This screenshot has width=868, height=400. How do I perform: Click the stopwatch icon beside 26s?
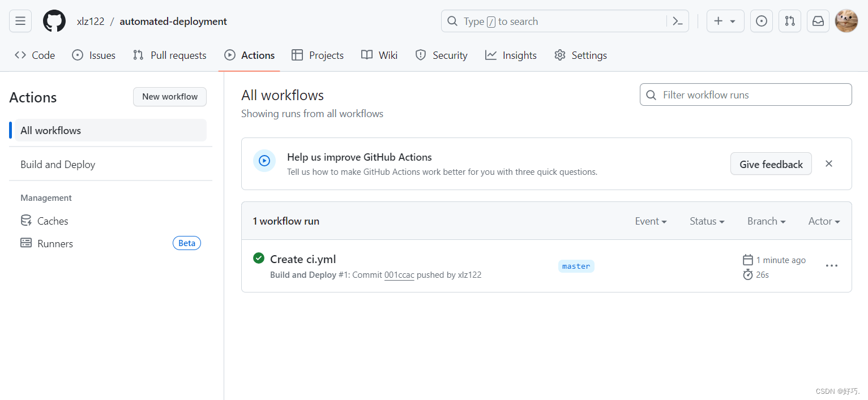[748, 274]
